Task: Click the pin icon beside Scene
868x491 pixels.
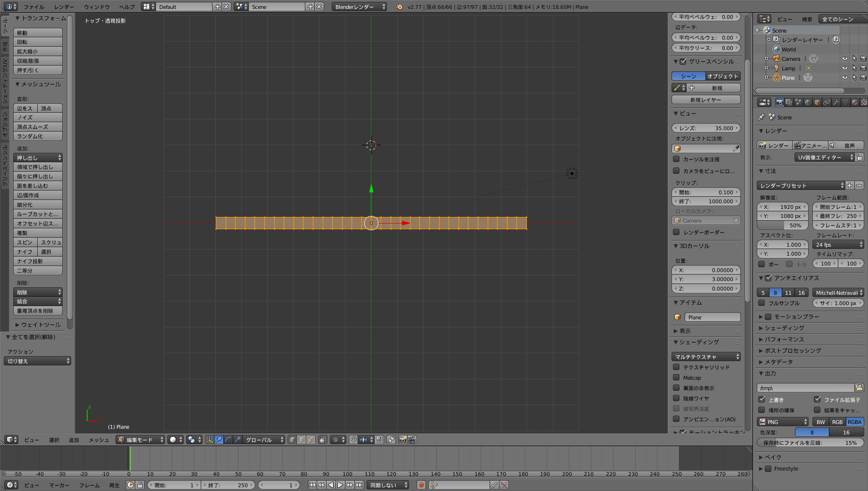Action: 762,117
